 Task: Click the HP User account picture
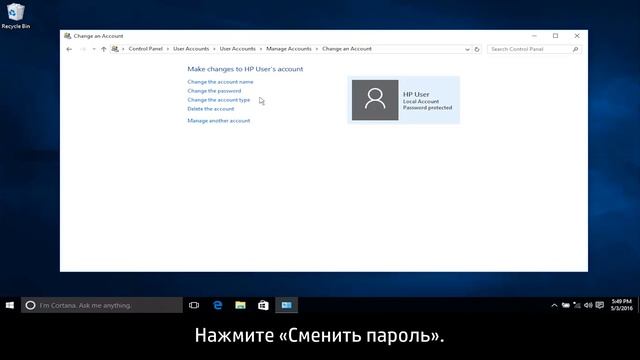tap(375, 100)
